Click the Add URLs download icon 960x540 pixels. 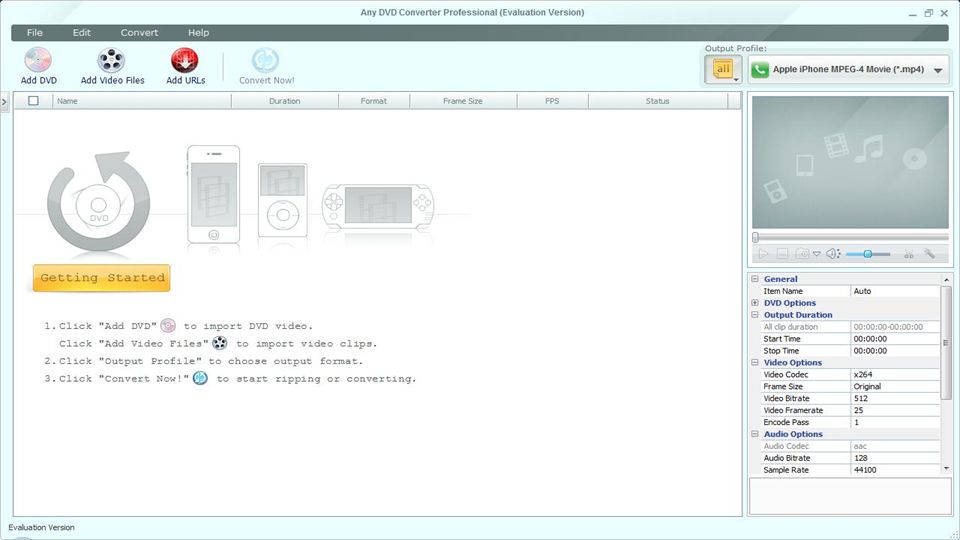[184, 60]
